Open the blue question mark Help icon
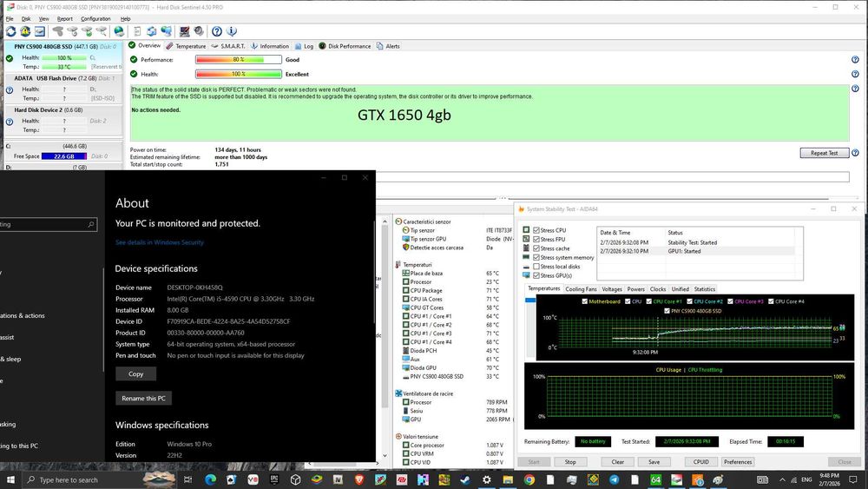This screenshot has width=868, height=489. tap(217, 31)
